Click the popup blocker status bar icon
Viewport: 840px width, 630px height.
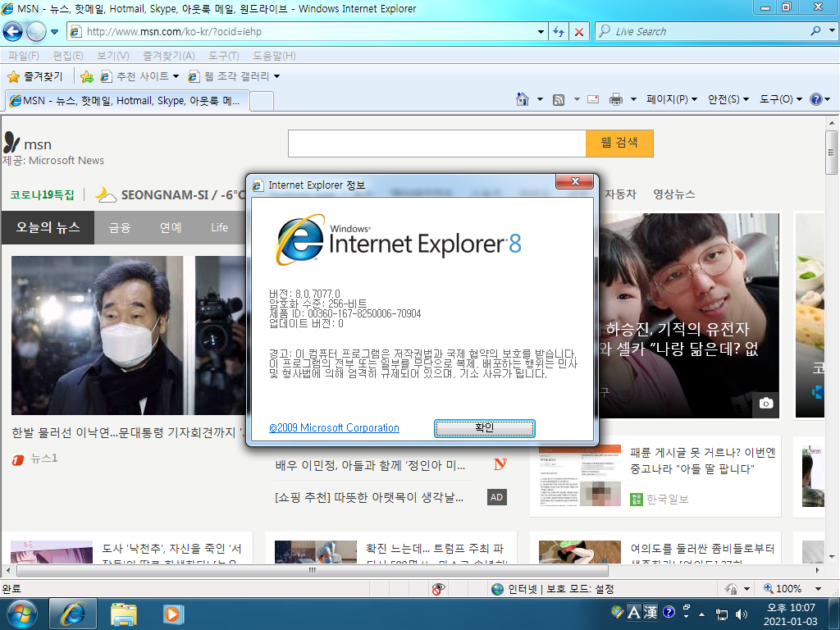pyautogui.click(x=438, y=589)
